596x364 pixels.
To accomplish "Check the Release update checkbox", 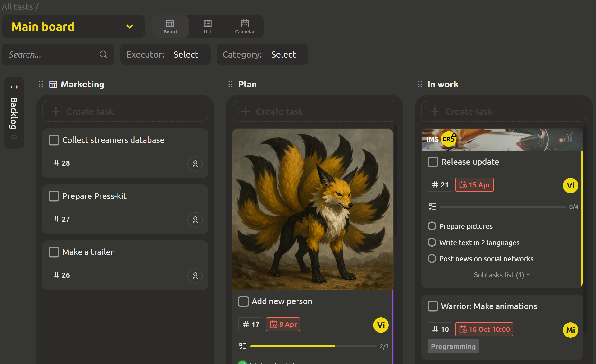I will click(x=433, y=162).
